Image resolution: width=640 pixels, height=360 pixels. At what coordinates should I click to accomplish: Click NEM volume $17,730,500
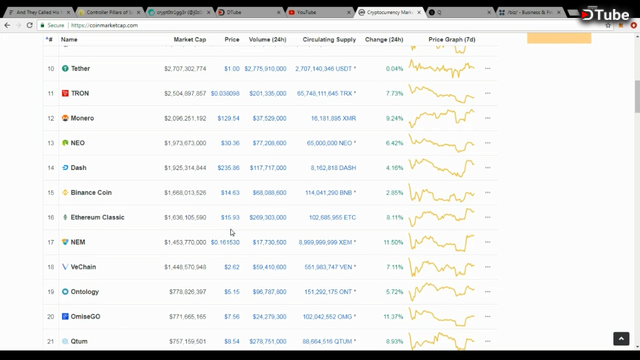(x=269, y=242)
